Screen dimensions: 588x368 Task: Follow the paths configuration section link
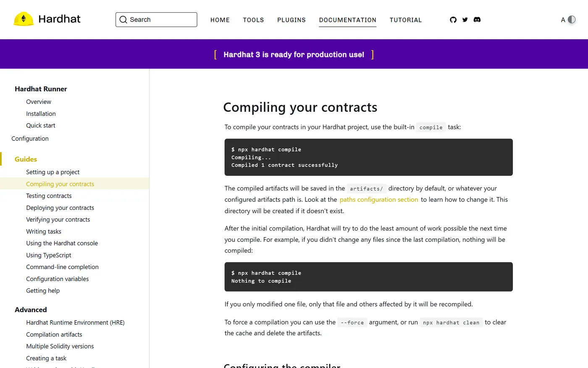point(379,200)
